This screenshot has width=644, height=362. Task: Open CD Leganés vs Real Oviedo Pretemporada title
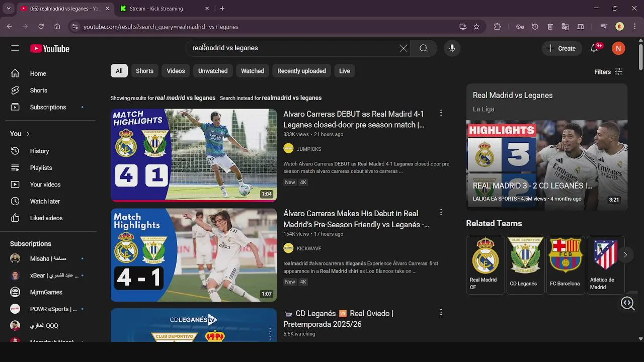coord(338,319)
